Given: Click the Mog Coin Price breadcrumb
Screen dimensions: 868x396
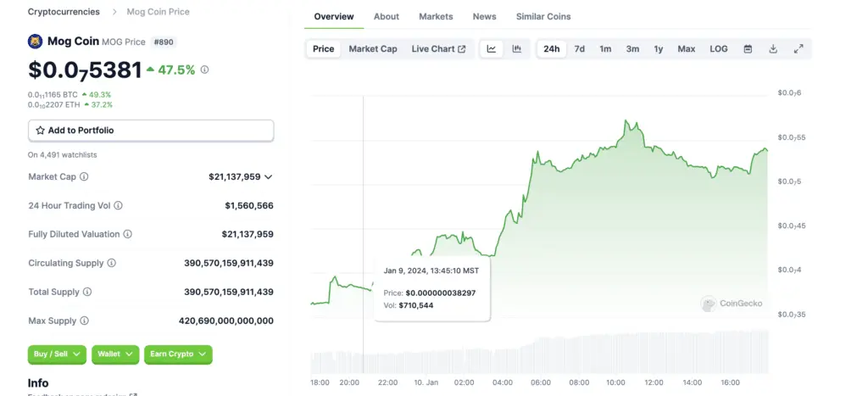Looking at the screenshot, I should 159,12.
